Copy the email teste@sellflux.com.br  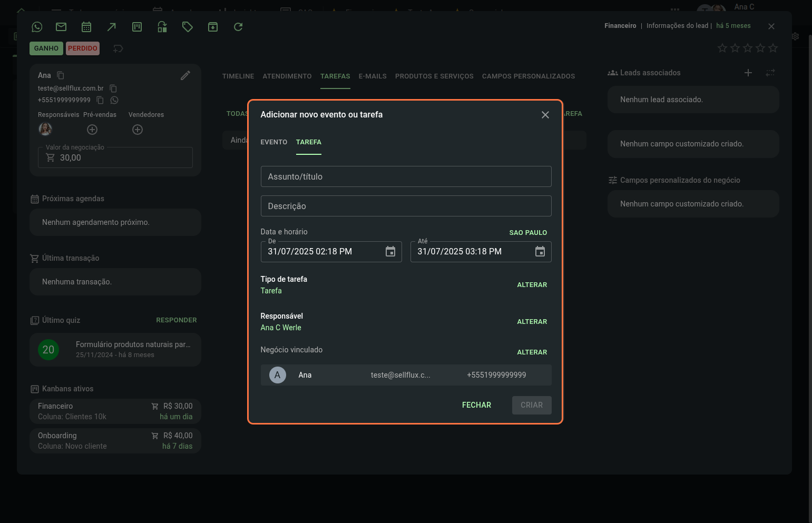pyautogui.click(x=113, y=88)
